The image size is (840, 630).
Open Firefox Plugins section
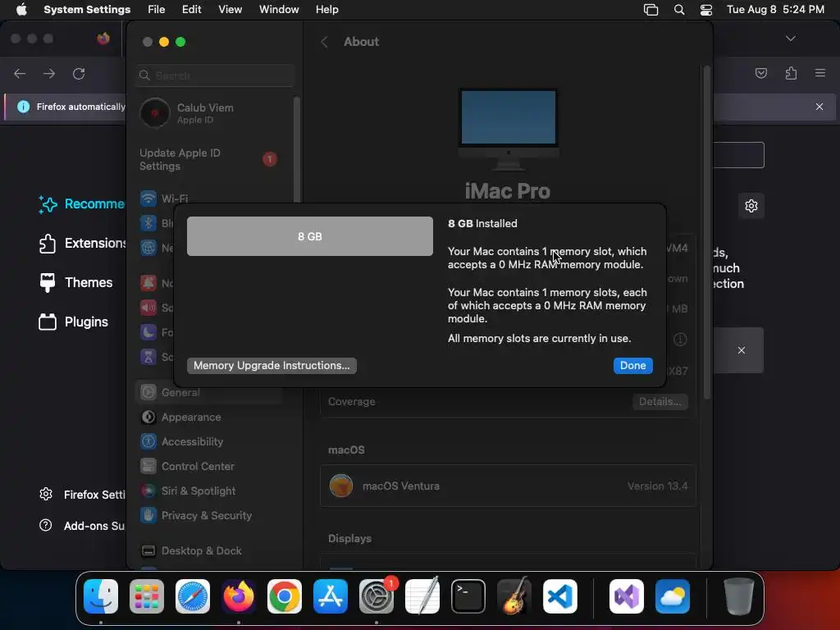pyautogui.click(x=73, y=322)
